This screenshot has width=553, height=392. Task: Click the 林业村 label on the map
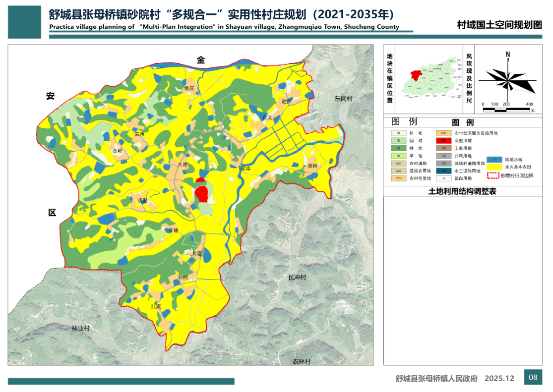click(x=80, y=328)
